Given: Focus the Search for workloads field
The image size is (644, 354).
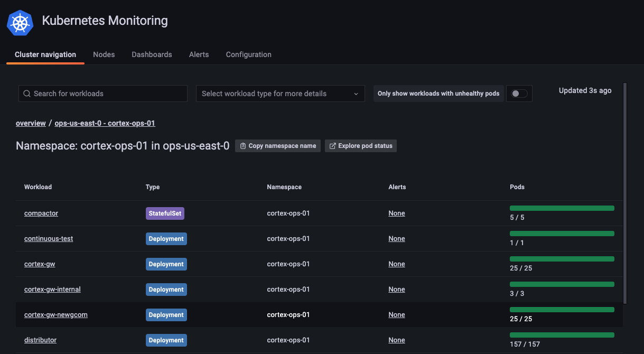Looking at the screenshot, I should point(103,94).
